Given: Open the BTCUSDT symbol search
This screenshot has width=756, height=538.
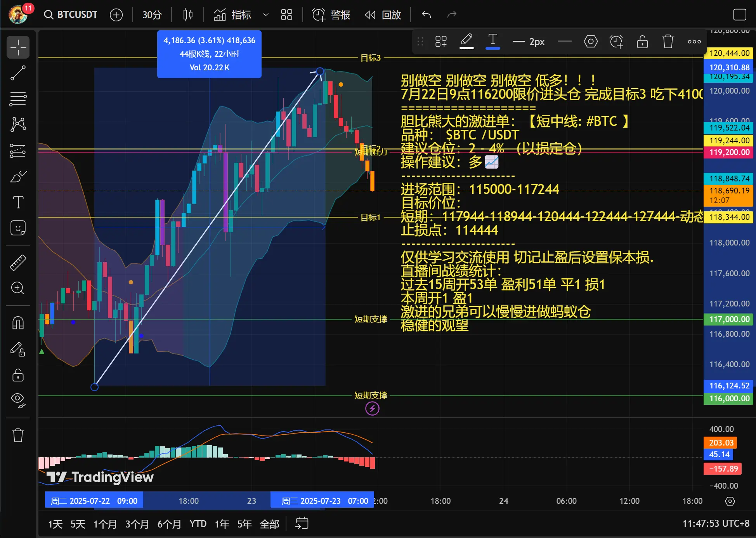Looking at the screenshot, I should (71, 15).
